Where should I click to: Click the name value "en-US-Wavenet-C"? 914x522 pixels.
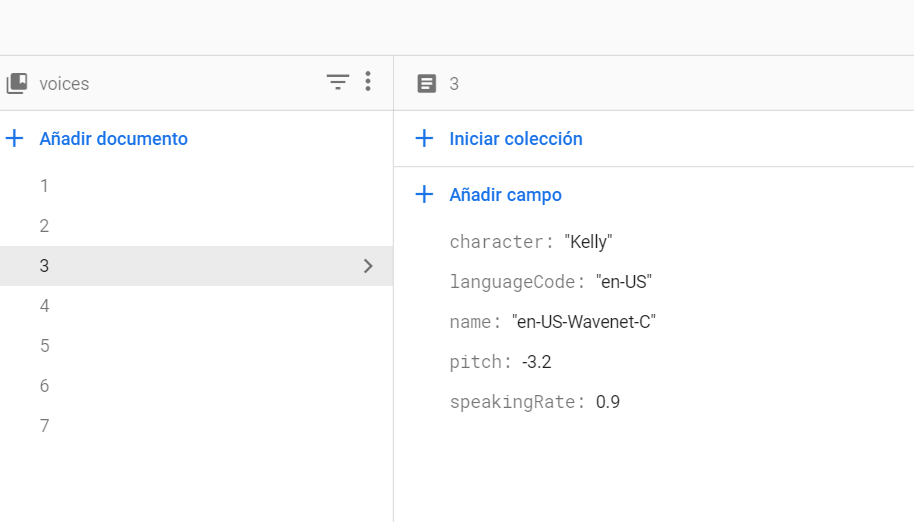tap(584, 322)
